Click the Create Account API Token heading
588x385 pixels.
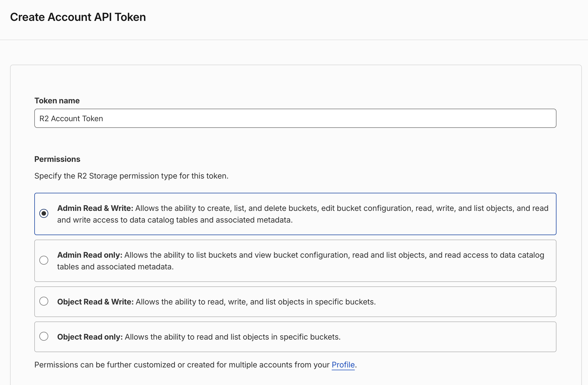[x=78, y=17]
